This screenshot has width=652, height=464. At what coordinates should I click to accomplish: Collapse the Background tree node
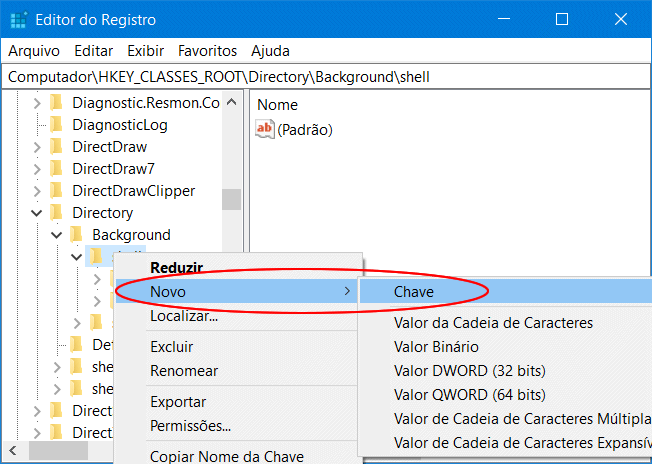click(x=57, y=235)
